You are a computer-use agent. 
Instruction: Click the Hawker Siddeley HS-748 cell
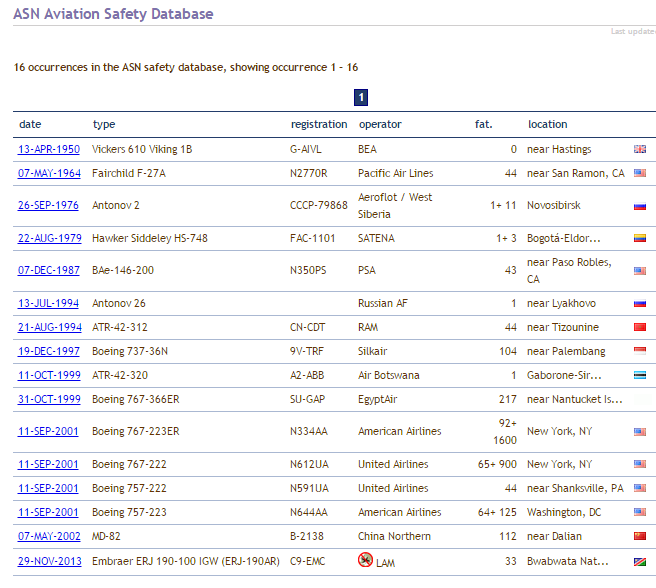(150, 238)
